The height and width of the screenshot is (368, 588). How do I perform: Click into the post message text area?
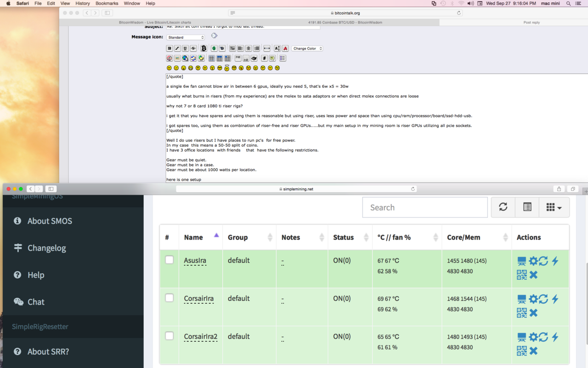(x=377, y=128)
